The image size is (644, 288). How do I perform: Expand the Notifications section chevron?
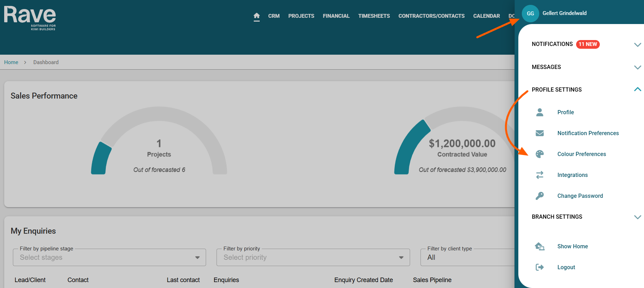click(x=637, y=45)
